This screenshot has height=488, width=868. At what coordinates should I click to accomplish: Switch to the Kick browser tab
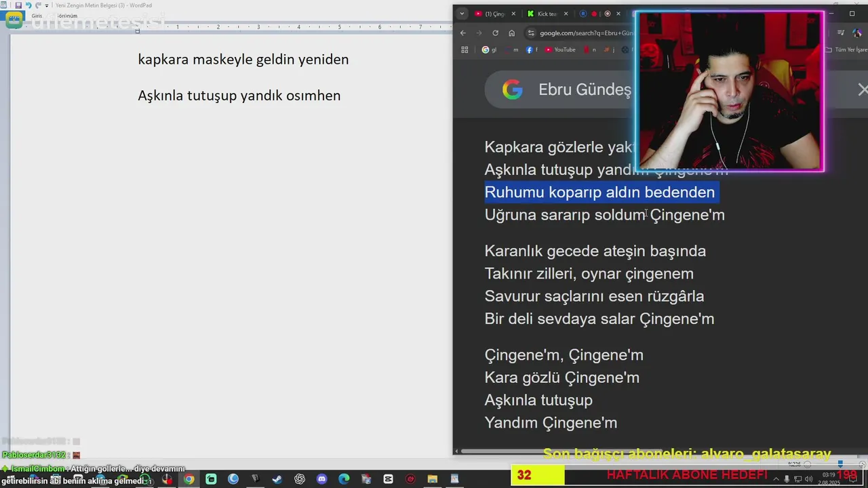[x=542, y=14]
